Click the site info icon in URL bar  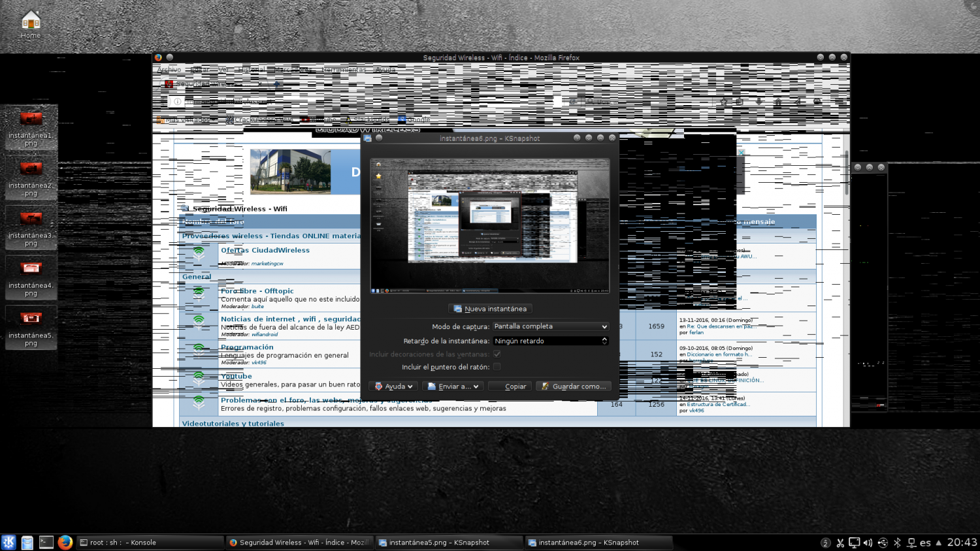[177, 102]
